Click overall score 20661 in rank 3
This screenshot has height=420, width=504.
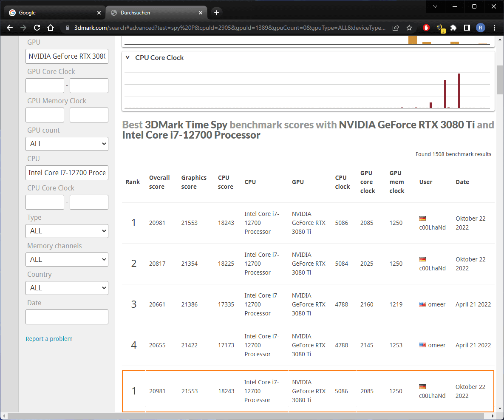pos(157,304)
